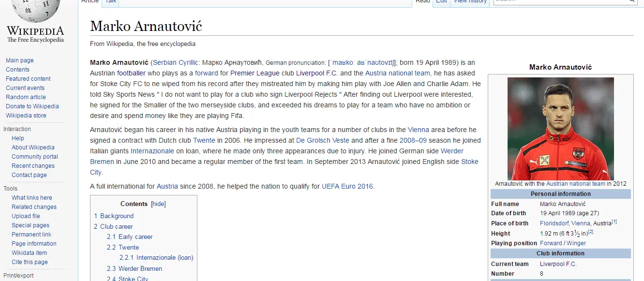Open Contact page link
The width and height of the screenshot is (644, 281).
29,175
